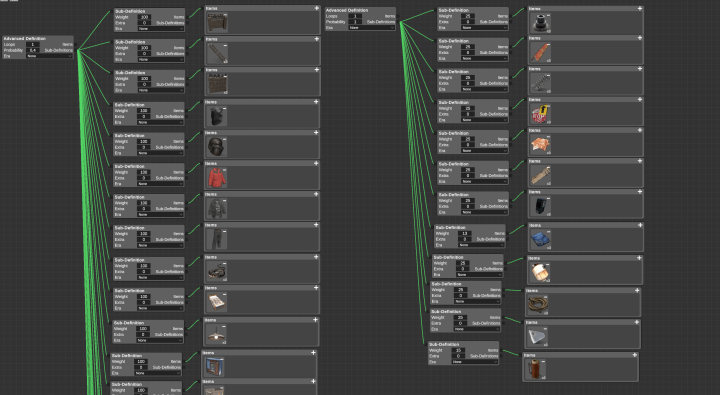The width and height of the screenshot is (720, 395).
Task: Click the Weight field of the blue tarp sub-definition
Action: point(465,233)
